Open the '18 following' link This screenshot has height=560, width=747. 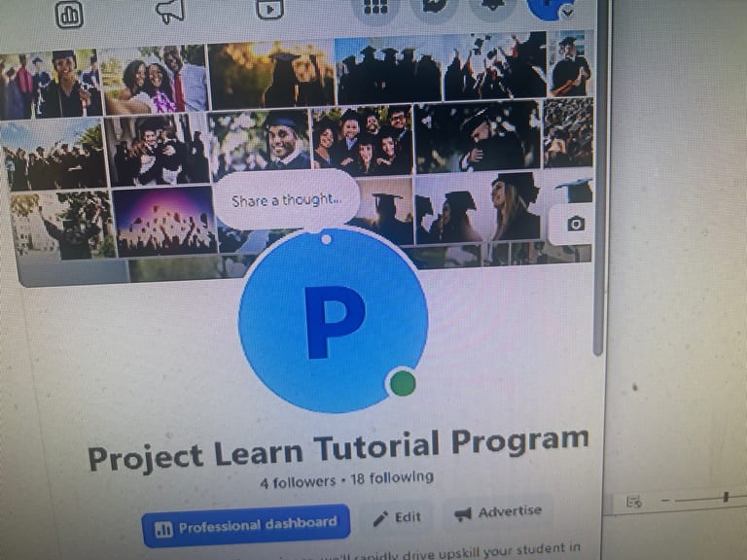pos(392,477)
